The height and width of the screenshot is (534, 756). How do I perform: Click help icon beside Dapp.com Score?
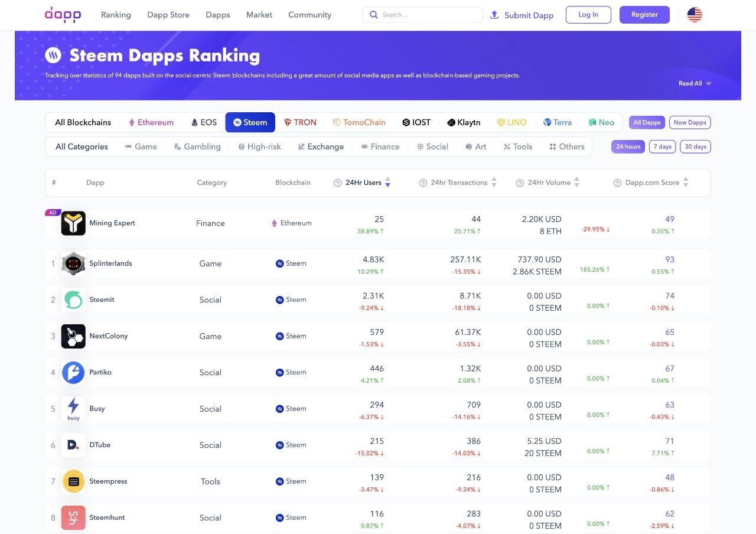pos(617,183)
